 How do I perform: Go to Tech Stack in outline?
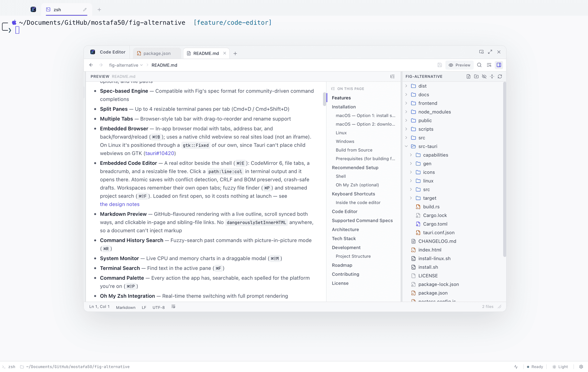point(344,239)
